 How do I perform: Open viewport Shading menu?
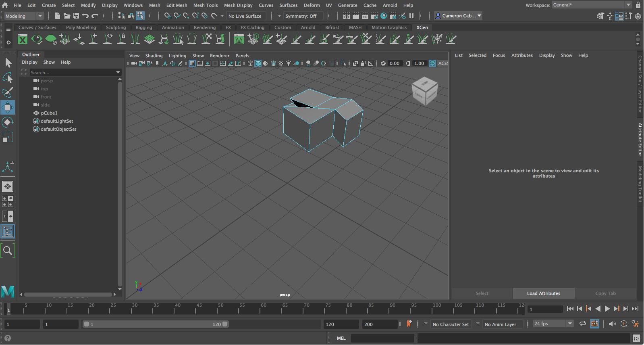point(154,56)
